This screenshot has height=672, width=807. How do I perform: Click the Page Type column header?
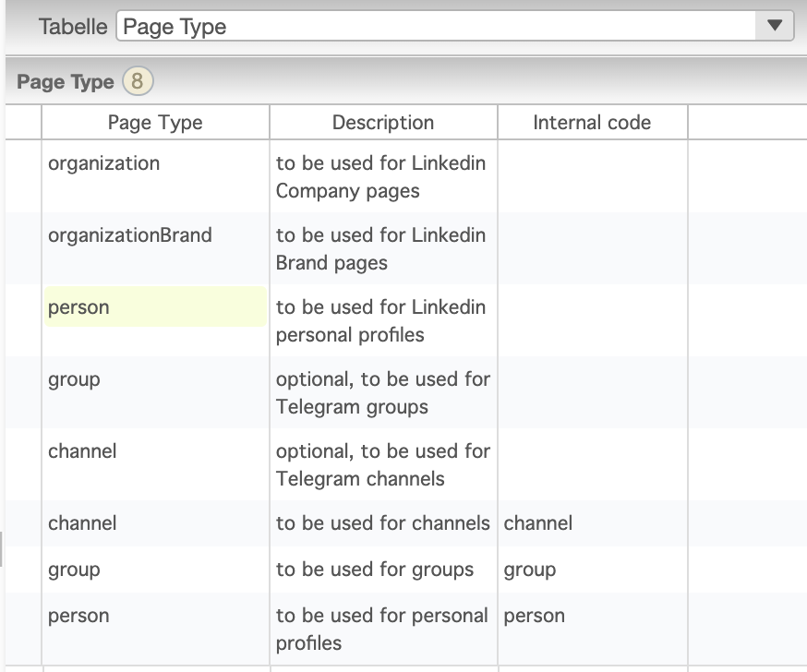[x=155, y=123]
